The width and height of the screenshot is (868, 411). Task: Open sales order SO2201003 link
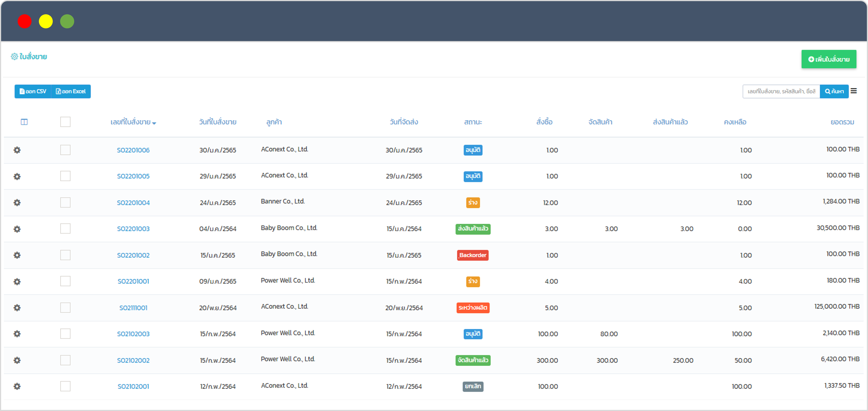133,229
